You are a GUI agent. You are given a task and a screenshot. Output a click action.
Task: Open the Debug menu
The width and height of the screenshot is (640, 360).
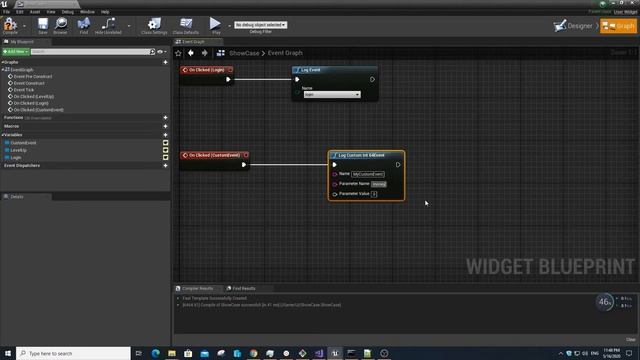coord(68,12)
